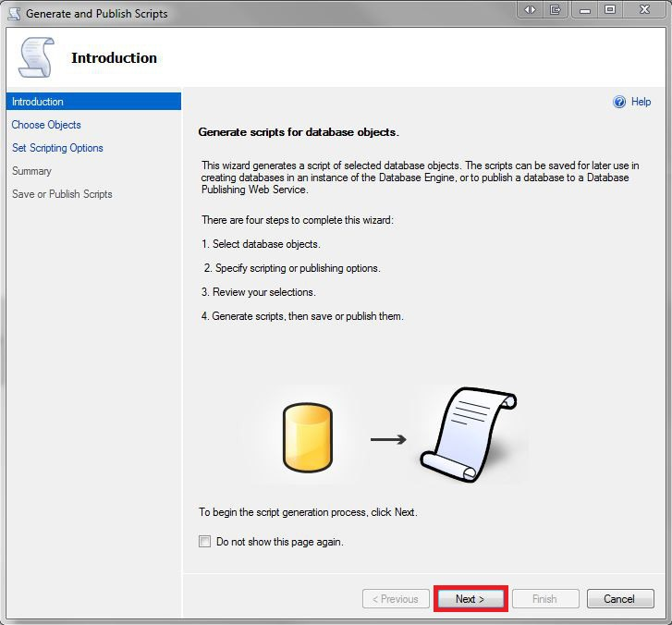Cancel the wizard
Viewport: 672px width, 625px height.
click(620, 599)
